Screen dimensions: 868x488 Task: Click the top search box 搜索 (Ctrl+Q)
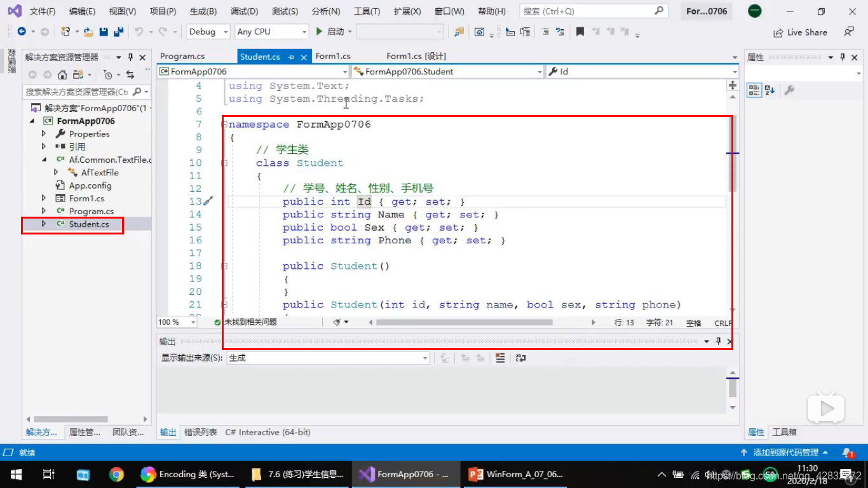click(593, 11)
